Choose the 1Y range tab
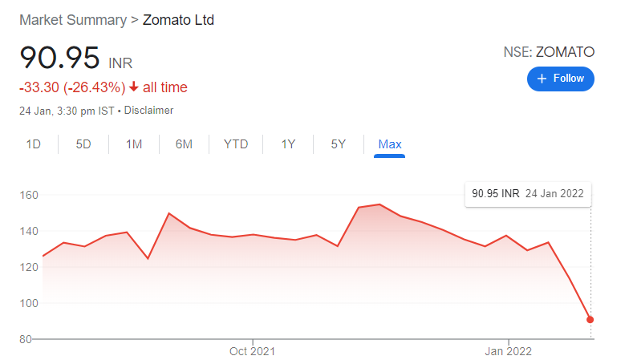Screen dimensions: 633x364 [288, 144]
